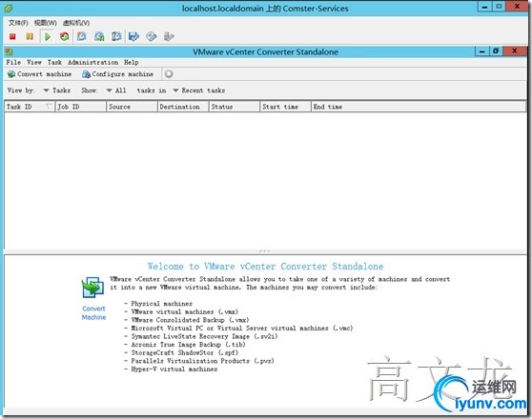Click the green play (power on) icon

48,36
